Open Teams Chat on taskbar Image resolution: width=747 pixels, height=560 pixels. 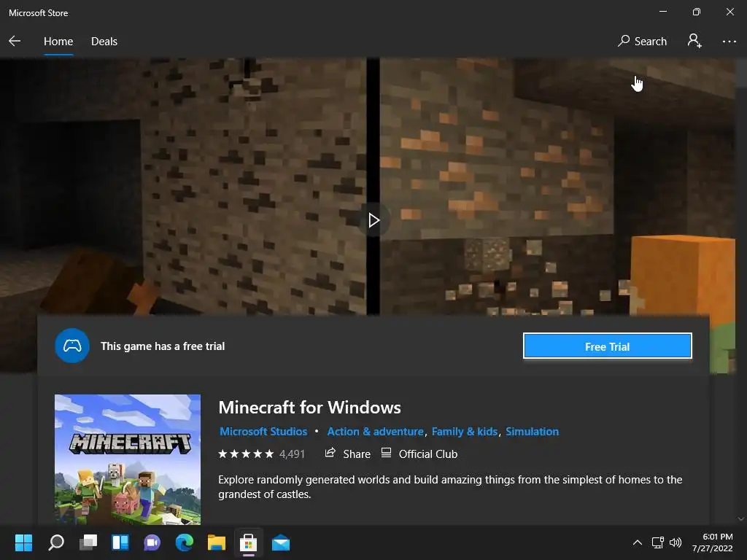(x=152, y=542)
